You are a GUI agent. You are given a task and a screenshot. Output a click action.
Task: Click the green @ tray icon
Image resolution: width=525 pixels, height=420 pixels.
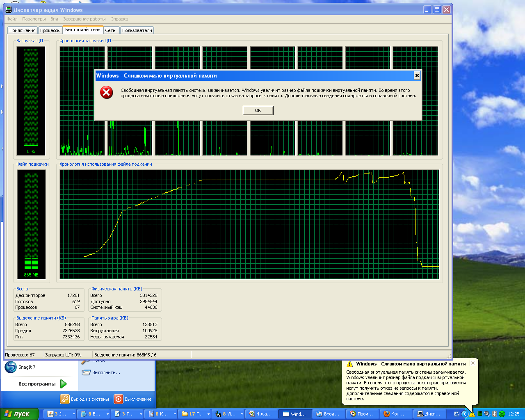502,414
